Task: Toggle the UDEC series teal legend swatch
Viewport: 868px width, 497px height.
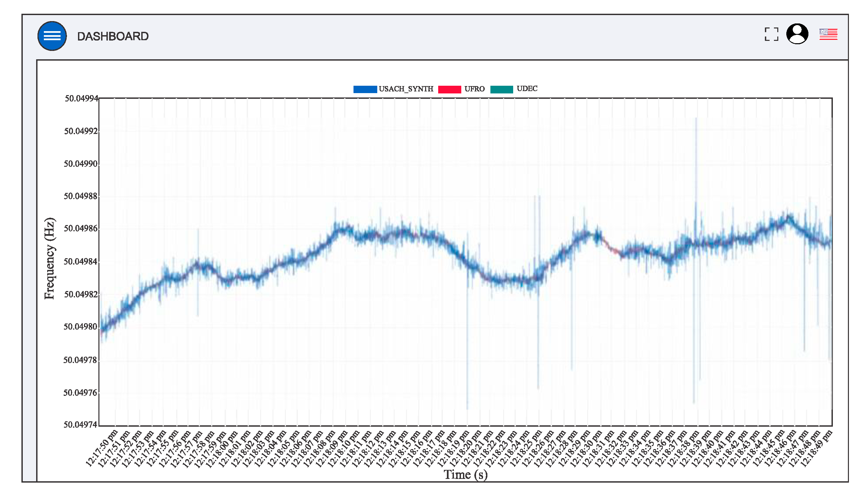Action: (x=501, y=89)
